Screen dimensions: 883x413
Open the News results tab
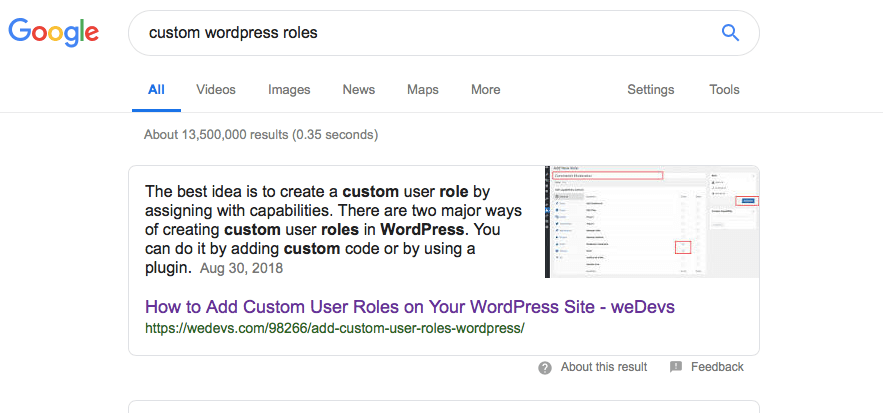coord(359,90)
